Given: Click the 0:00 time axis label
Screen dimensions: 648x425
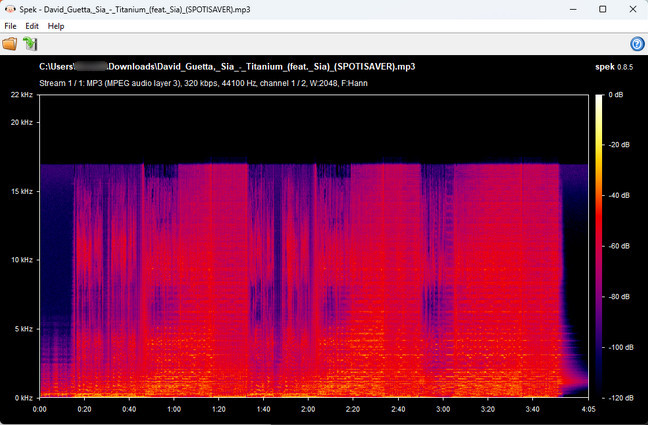Looking at the screenshot, I should tap(40, 409).
